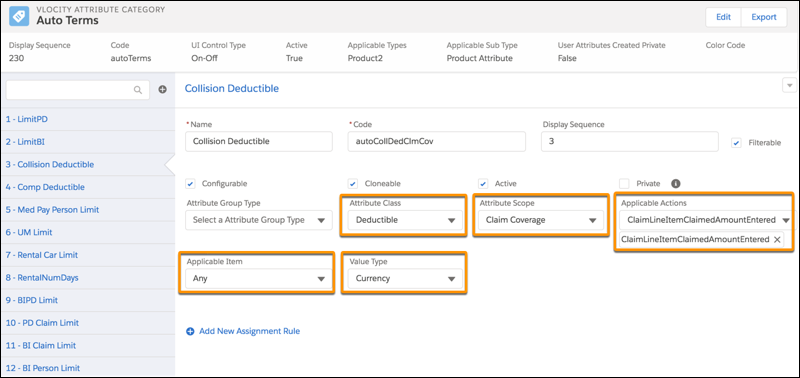800x378 pixels.
Task: Open Attribute Group Type dropdown
Action: 259,220
